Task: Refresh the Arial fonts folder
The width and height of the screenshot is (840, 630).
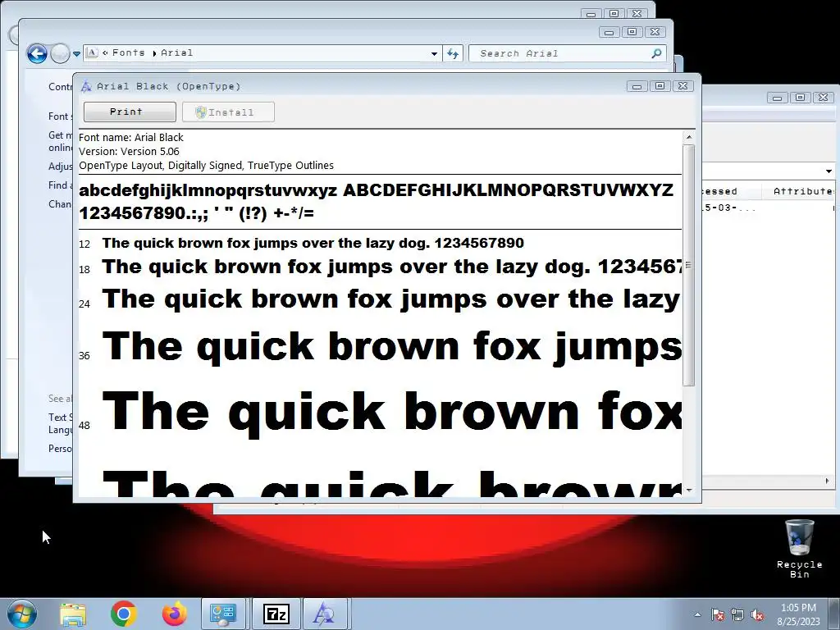Action: 453,53
